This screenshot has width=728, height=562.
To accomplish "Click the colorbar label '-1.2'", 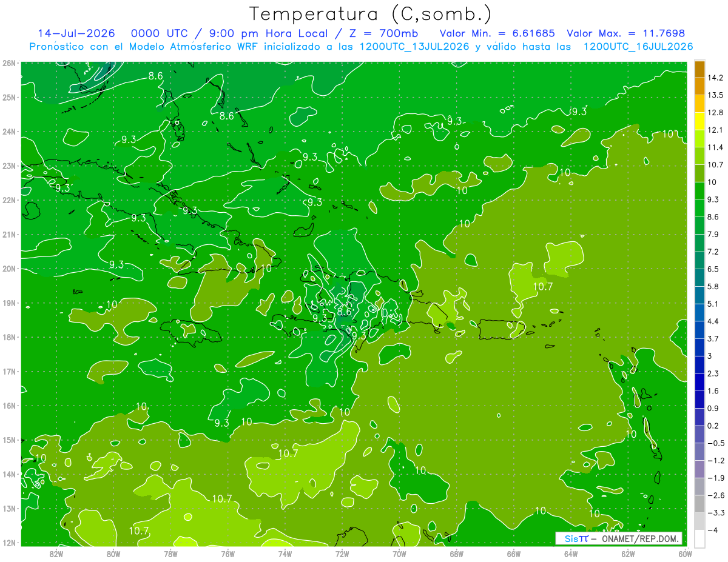I will click(716, 461).
